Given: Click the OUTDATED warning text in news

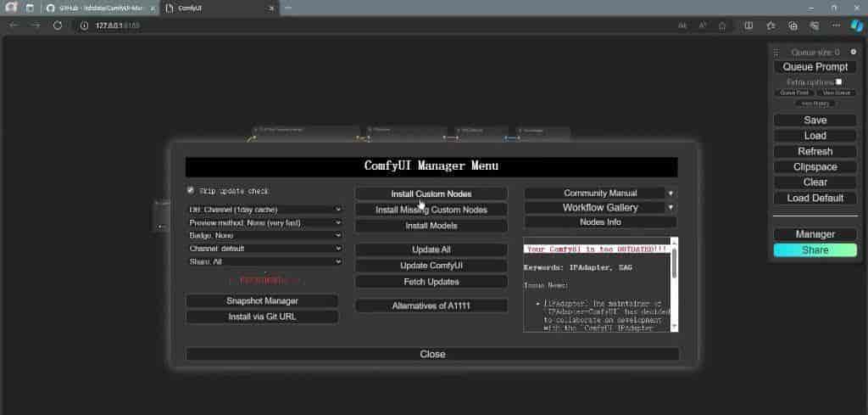Looking at the screenshot, I should pos(597,250).
